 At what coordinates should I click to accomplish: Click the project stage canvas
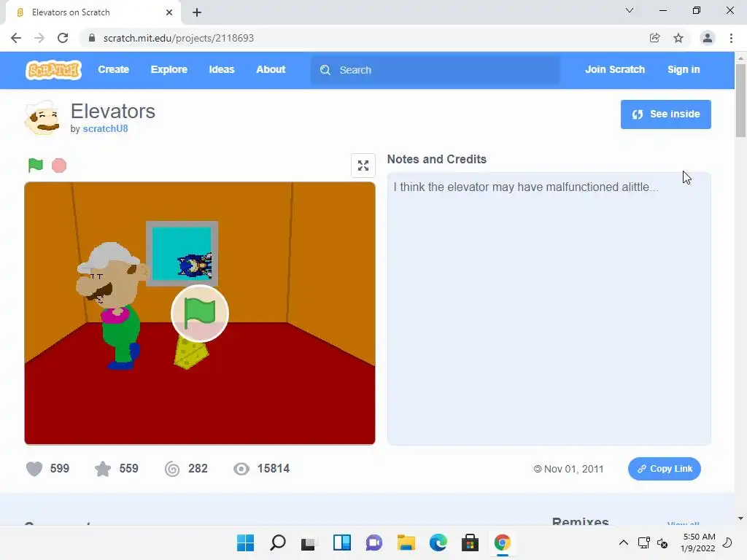(200, 314)
